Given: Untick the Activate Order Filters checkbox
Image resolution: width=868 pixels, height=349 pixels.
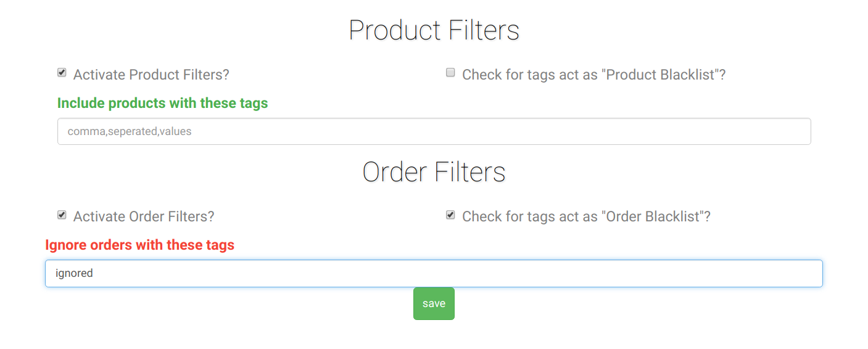Looking at the screenshot, I should (x=62, y=215).
